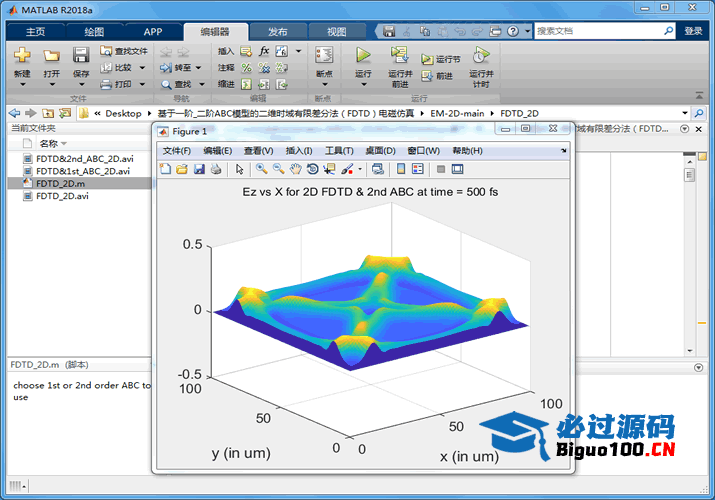This screenshot has width=715, height=500.
Task: Click the Login (登录) button
Action: (x=693, y=31)
